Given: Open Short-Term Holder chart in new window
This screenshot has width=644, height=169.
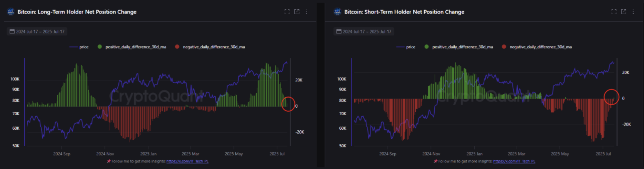Looking at the screenshot, I should pyautogui.click(x=623, y=12).
